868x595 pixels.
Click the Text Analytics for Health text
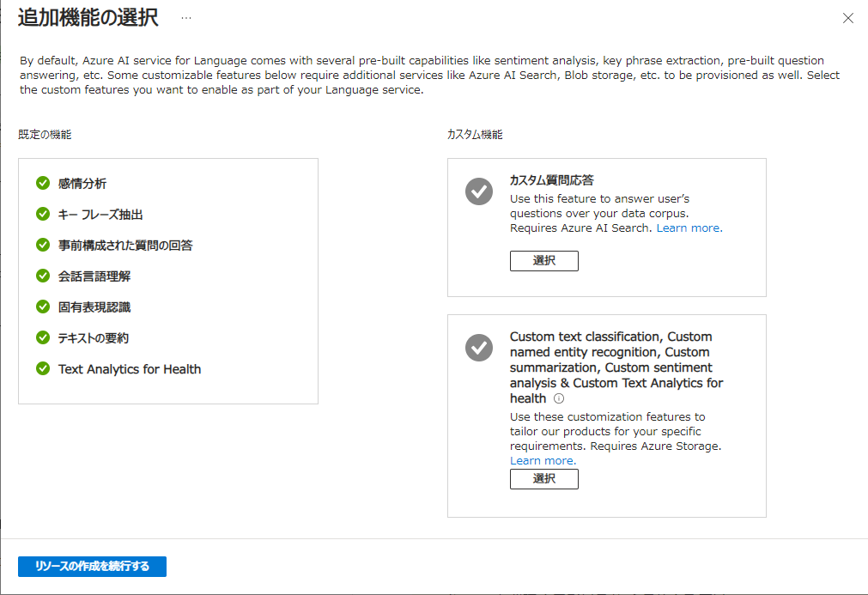pyautogui.click(x=130, y=369)
